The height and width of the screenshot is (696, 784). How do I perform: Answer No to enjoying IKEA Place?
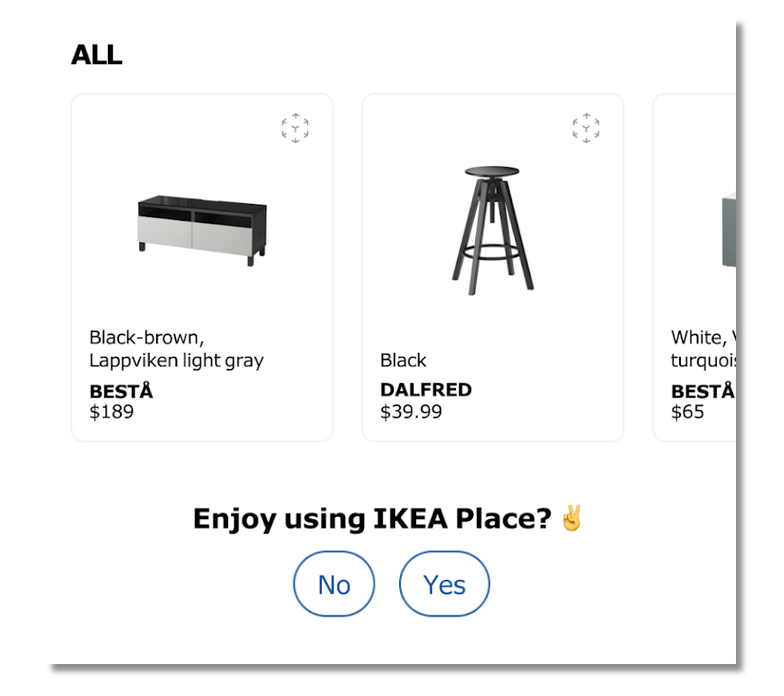pyautogui.click(x=334, y=585)
